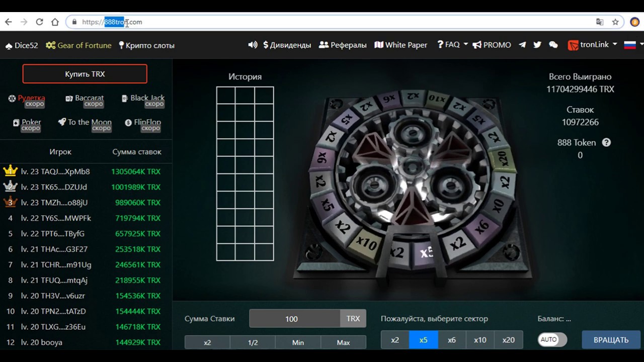
Task: Select the x2 sector option
Action: (x=395, y=340)
